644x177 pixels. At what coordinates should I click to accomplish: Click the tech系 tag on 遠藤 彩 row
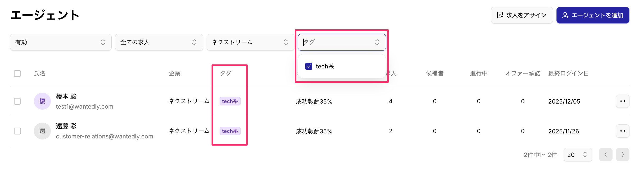230,131
